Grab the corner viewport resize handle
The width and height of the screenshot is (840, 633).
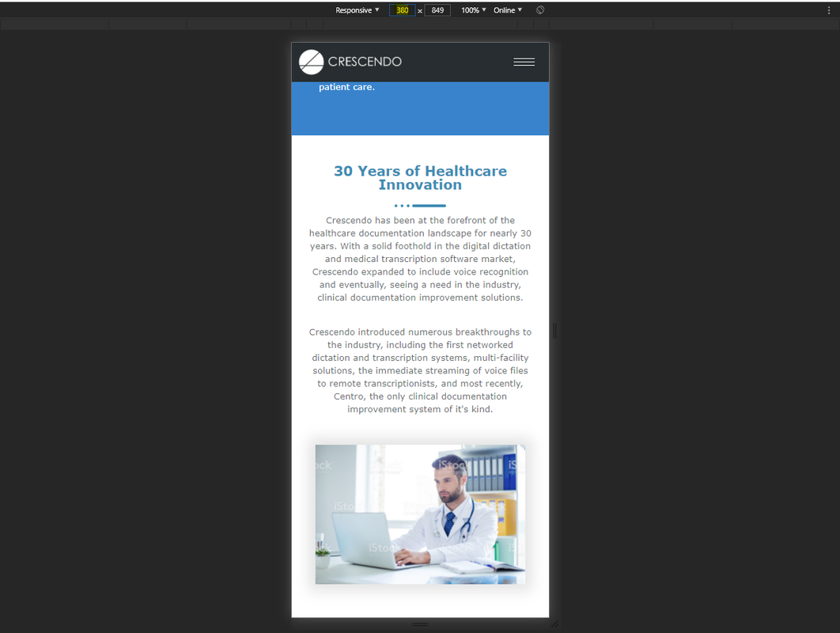click(x=554, y=624)
